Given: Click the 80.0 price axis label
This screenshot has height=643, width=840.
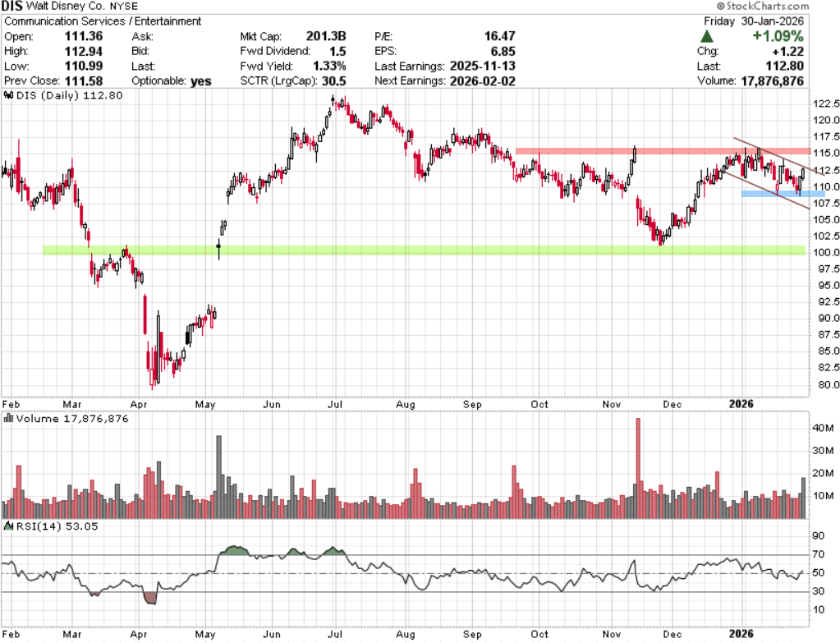Looking at the screenshot, I should (x=829, y=384).
